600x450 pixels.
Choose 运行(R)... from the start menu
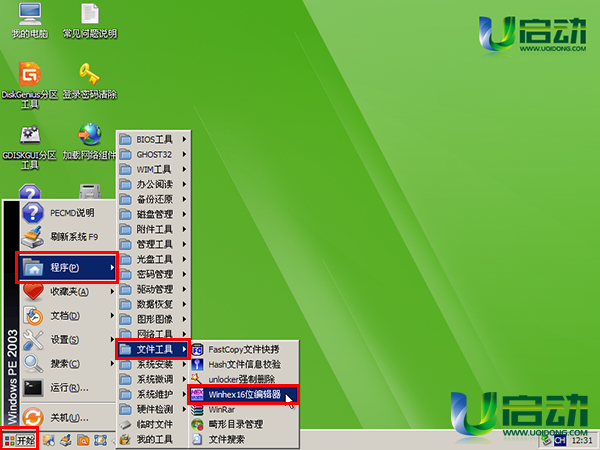tap(68, 388)
